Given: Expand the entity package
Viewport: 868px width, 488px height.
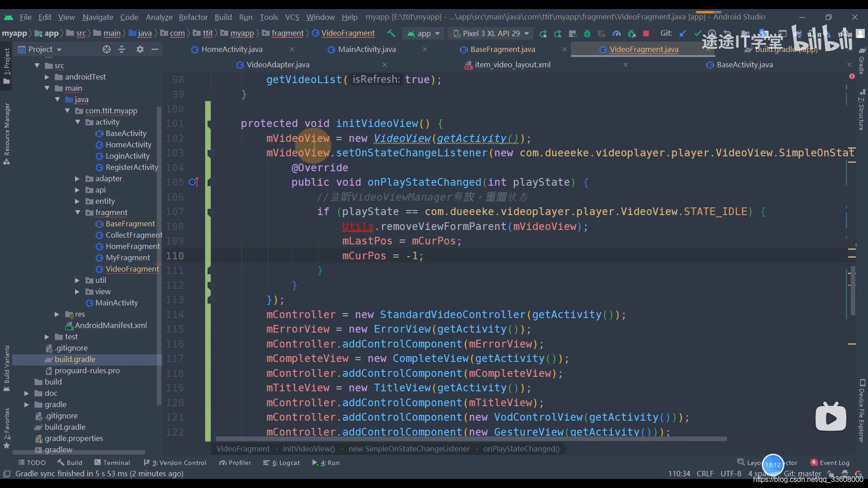Looking at the screenshot, I should [77, 201].
